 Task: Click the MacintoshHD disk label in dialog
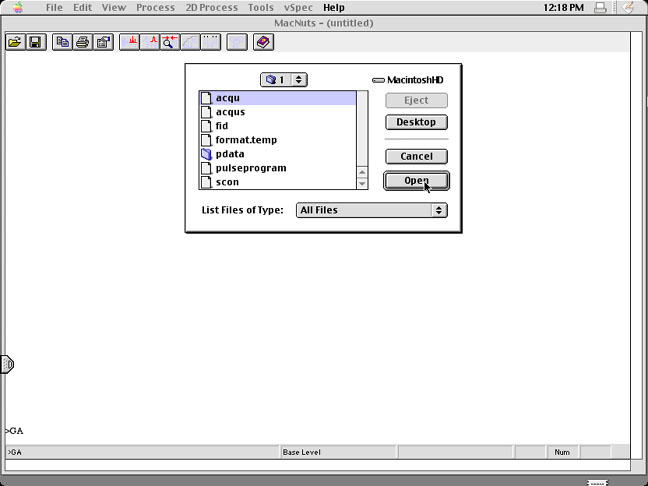point(407,80)
